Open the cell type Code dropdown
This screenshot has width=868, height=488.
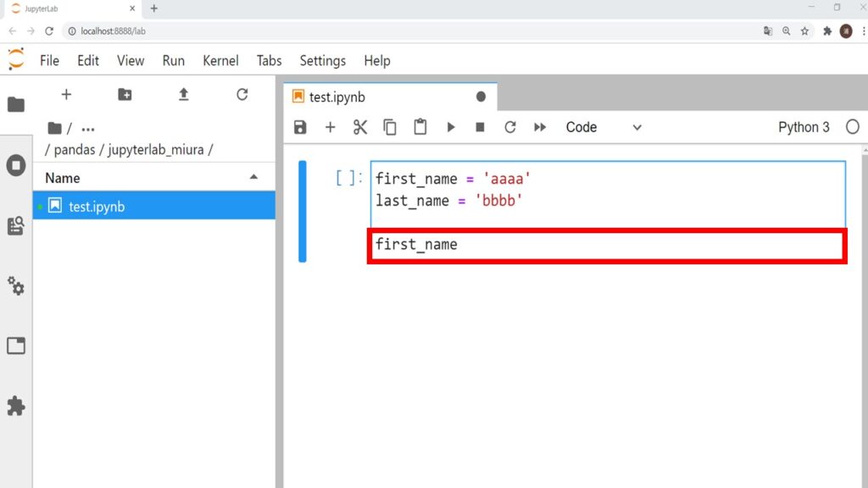(602, 127)
